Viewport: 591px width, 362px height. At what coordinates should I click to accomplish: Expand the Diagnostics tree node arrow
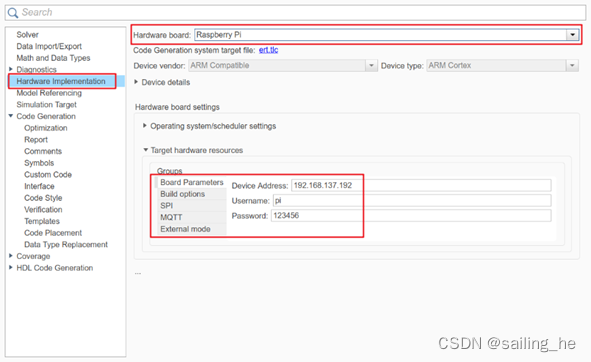click(x=11, y=69)
